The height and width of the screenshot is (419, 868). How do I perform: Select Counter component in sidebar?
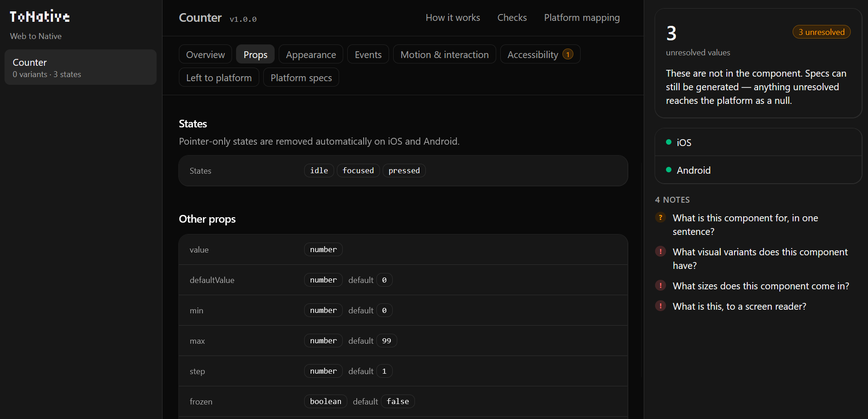[x=80, y=67]
